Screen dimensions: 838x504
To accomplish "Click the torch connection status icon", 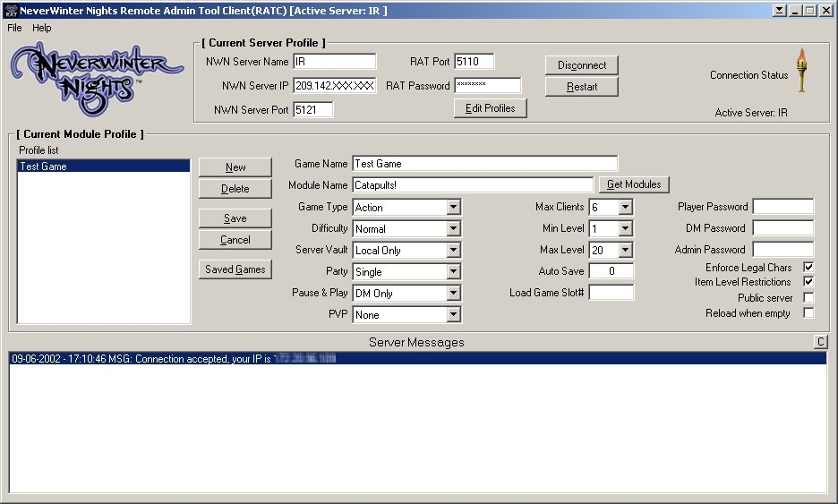I will point(801,71).
